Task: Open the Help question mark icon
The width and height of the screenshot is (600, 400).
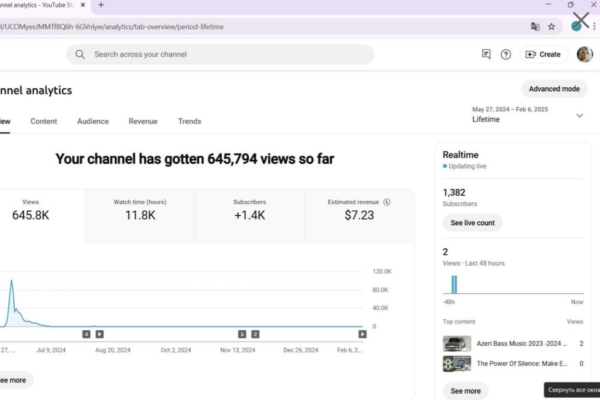Action: tap(506, 54)
